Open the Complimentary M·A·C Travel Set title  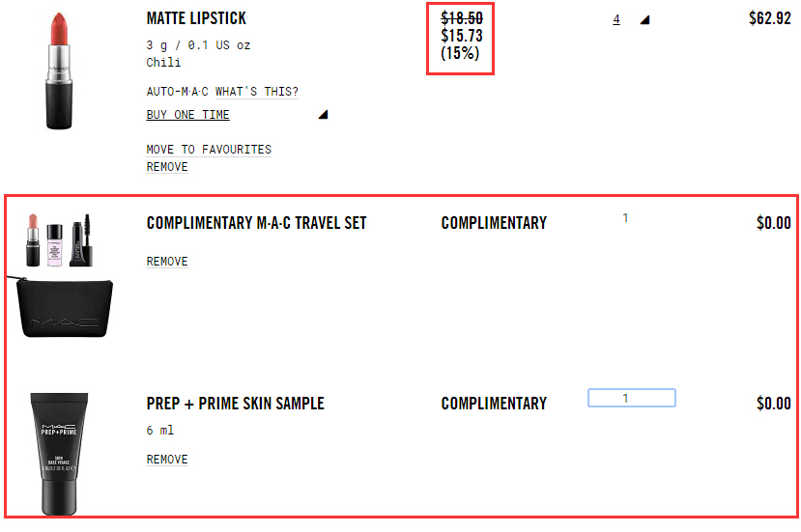(256, 223)
